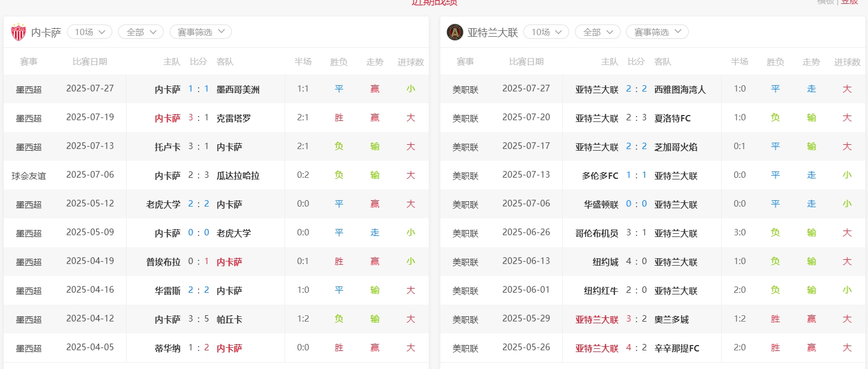This screenshot has height=369, width=868.
Task: Click 进球数 header in the 亚特兰大联 table
Action: point(847,62)
